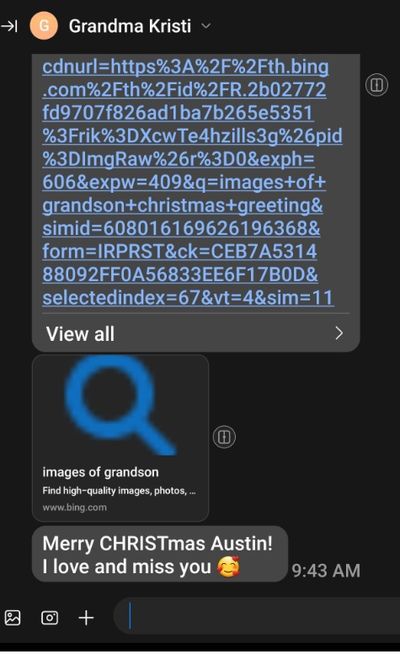Click the smiling hearts emoji in message
Viewport: 400px width, 654px height.
pyautogui.click(x=229, y=567)
